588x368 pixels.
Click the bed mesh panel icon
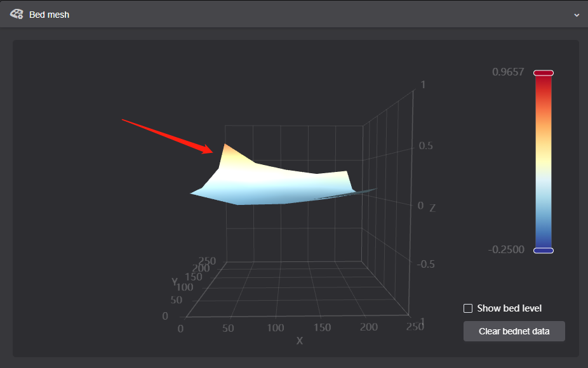17,14
